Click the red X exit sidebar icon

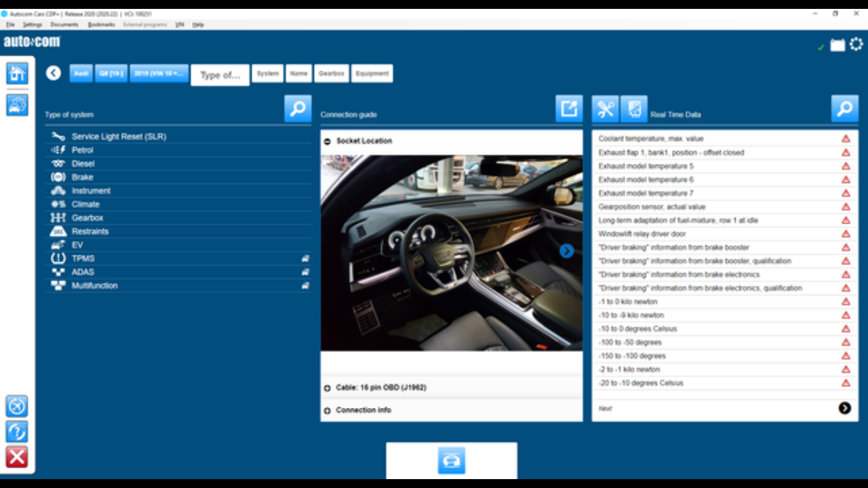click(17, 457)
